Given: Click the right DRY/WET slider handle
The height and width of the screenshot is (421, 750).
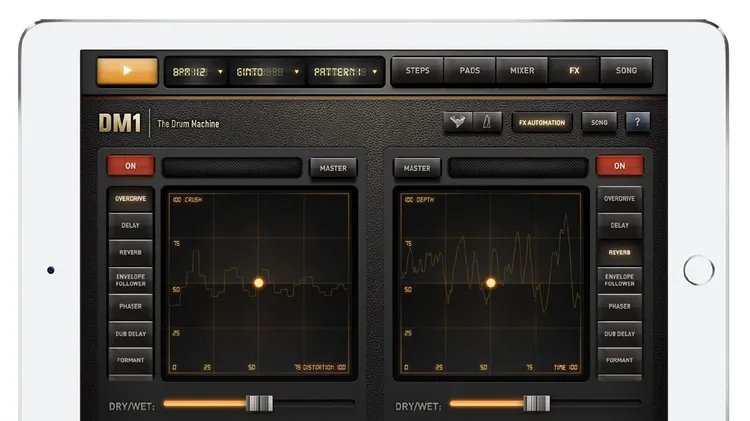Looking at the screenshot, I should pyautogui.click(x=537, y=404).
